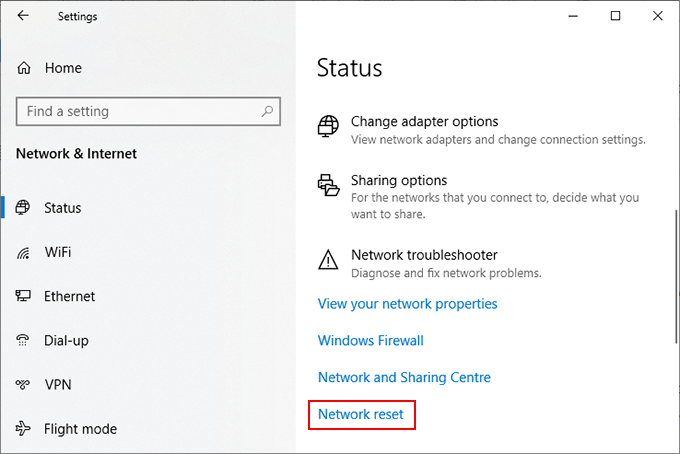This screenshot has height=454, width=680.
Task: Open Network and Sharing Centre link
Action: 404,377
